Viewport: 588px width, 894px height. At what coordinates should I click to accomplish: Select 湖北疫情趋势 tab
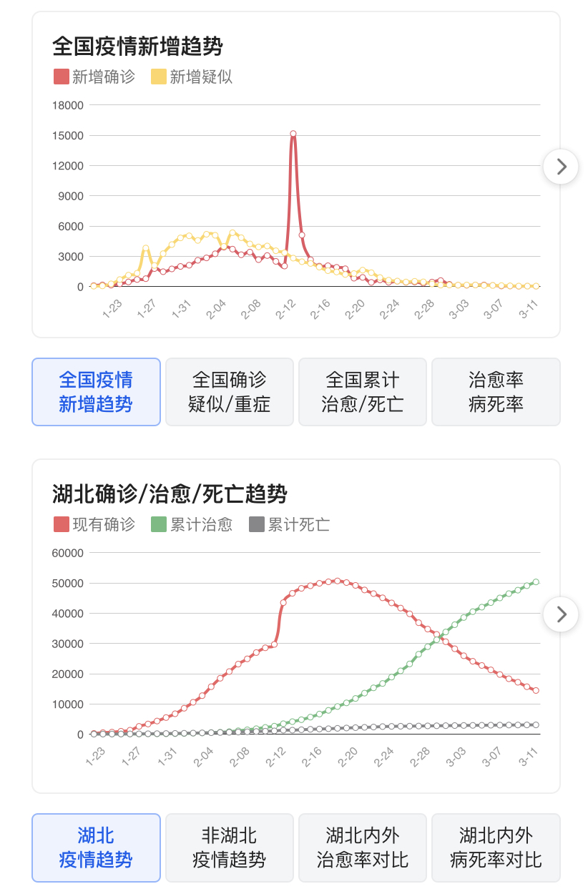click(96, 848)
